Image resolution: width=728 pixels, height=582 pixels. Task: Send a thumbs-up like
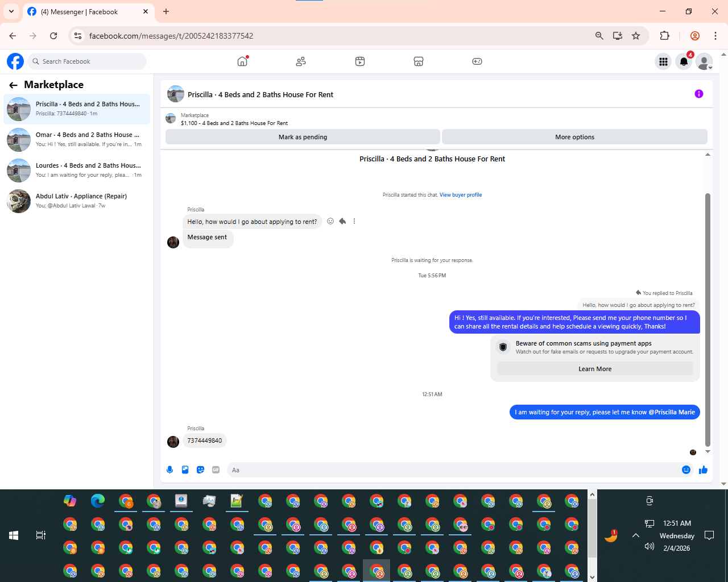tap(703, 469)
